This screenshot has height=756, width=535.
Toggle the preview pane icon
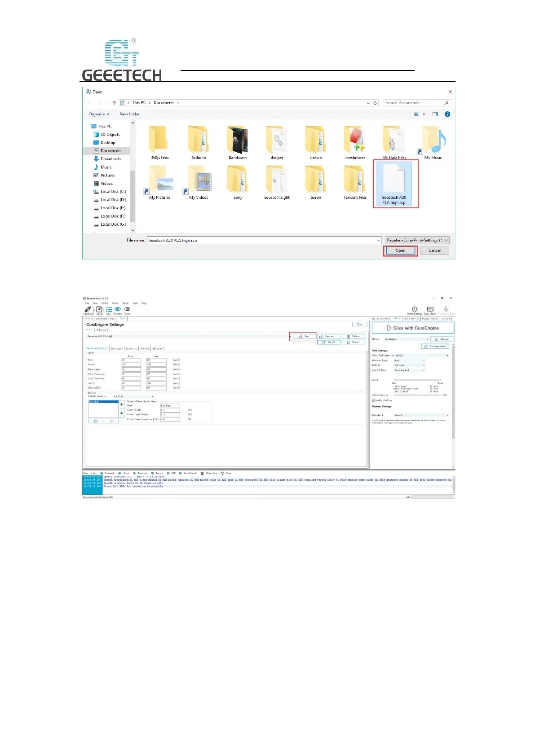pyautogui.click(x=435, y=114)
